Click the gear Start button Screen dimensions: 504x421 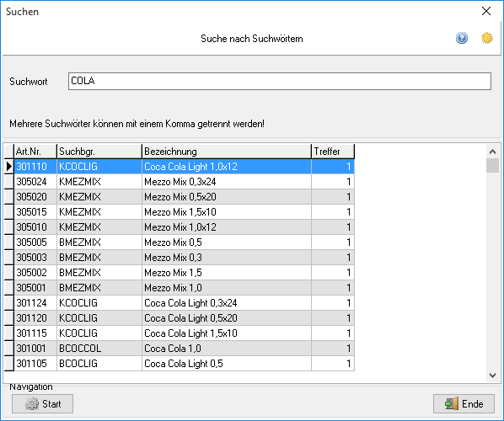pyautogui.click(x=42, y=403)
